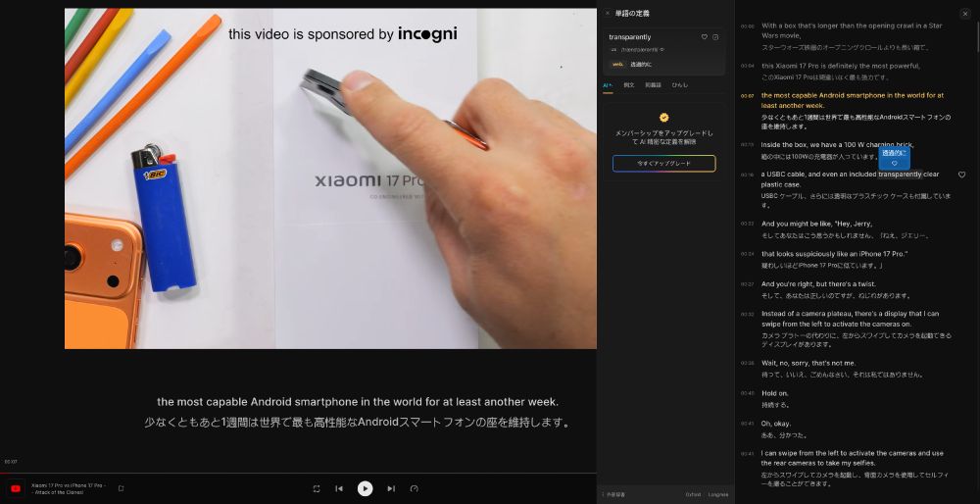
Task: Click the 00:07 timestamp in the transcript
Action: tap(747, 96)
